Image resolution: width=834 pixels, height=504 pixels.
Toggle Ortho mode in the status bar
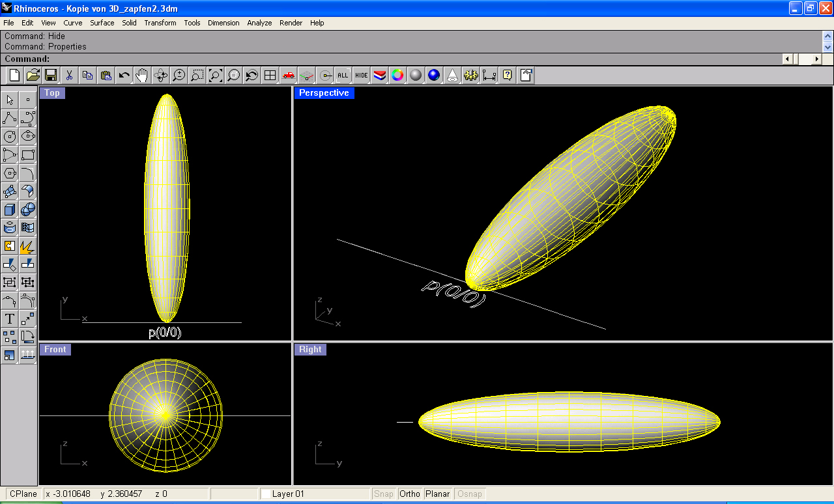point(410,494)
